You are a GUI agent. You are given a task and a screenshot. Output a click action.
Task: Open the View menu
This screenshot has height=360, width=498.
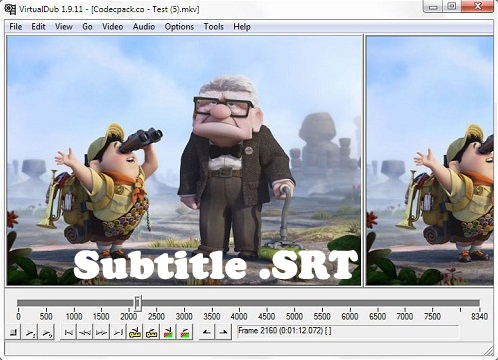(x=64, y=27)
